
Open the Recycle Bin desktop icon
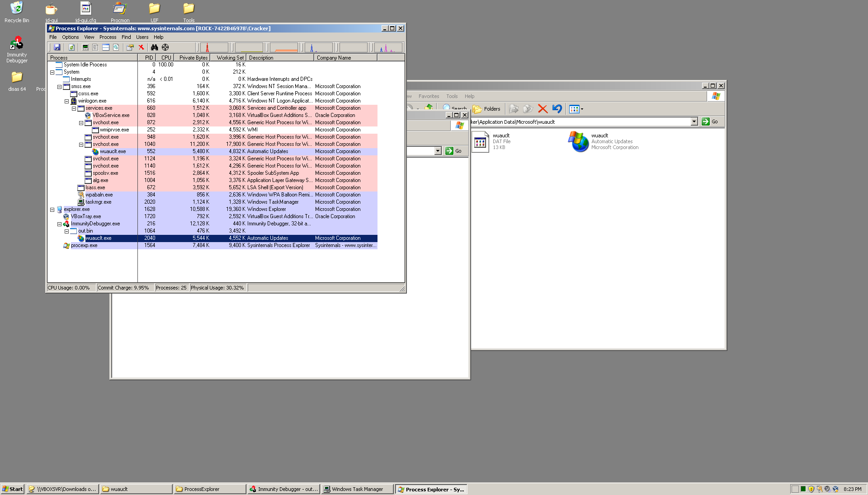point(17,12)
